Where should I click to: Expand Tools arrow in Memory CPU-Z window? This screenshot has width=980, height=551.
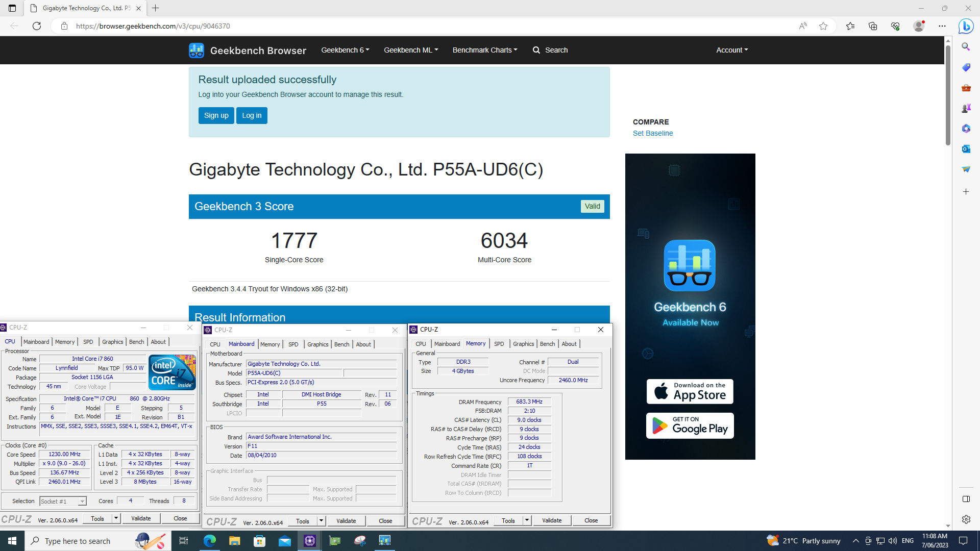coord(527,520)
